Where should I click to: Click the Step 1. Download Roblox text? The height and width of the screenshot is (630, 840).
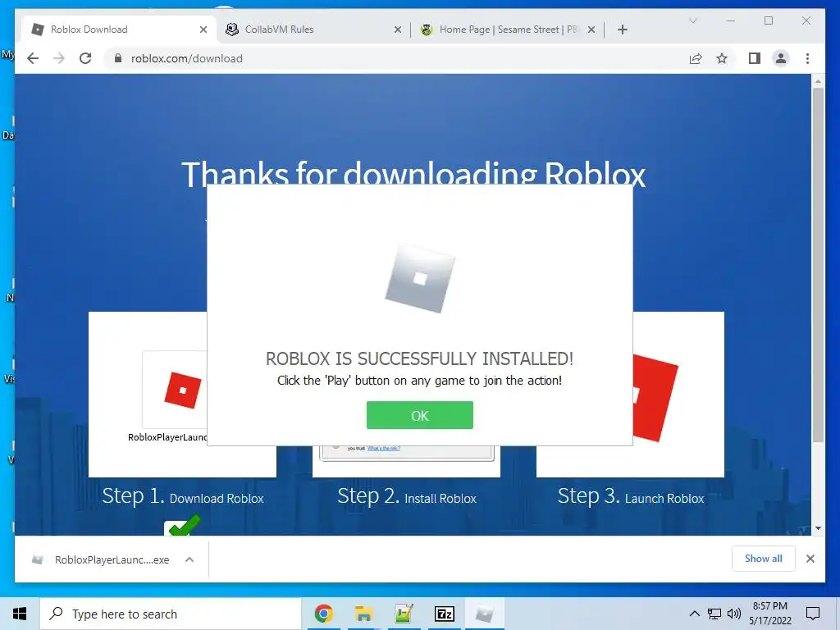183,496
